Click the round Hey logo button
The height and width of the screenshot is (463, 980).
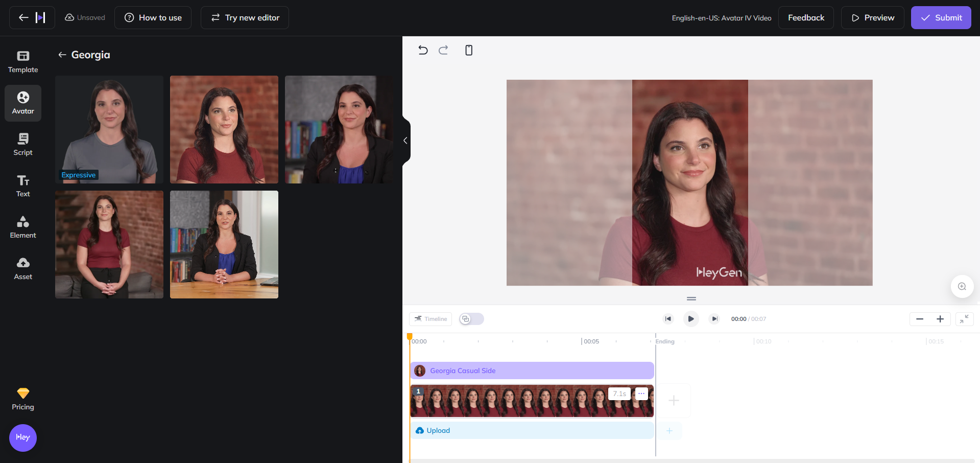(23, 438)
